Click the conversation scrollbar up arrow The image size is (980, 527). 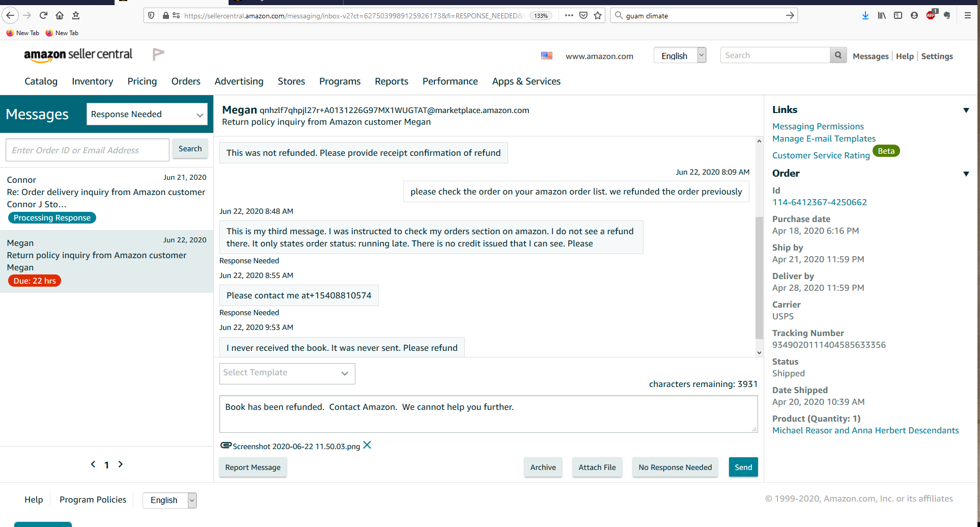pos(759,141)
